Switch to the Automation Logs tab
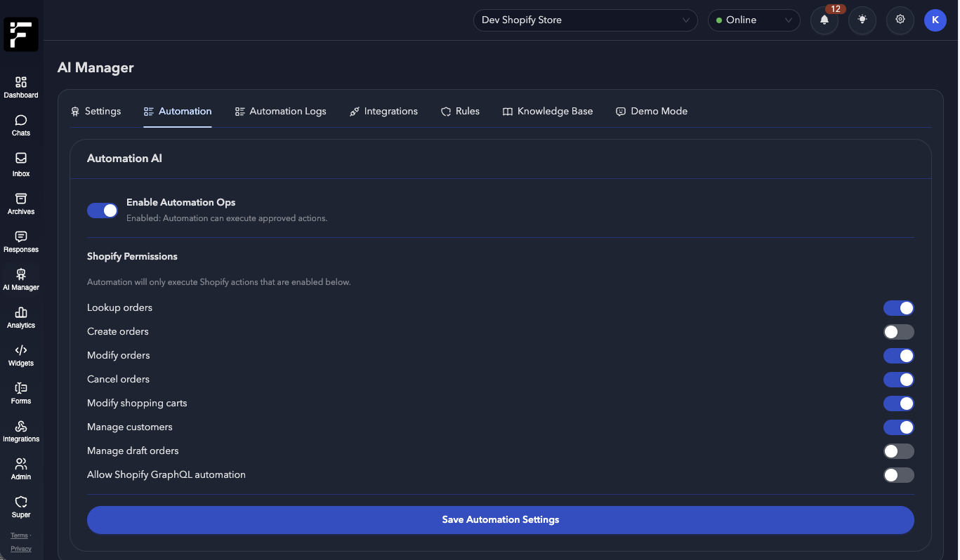960x560 pixels. (281, 111)
